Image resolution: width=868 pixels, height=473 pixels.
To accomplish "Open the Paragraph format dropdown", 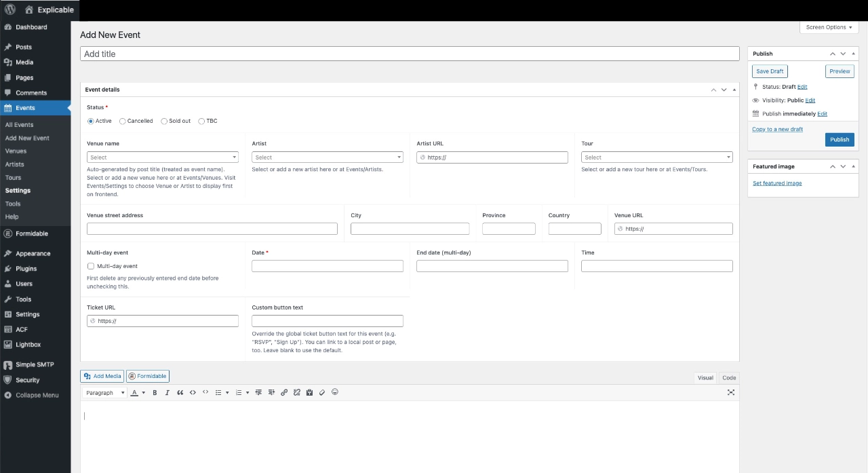I will pos(105,393).
